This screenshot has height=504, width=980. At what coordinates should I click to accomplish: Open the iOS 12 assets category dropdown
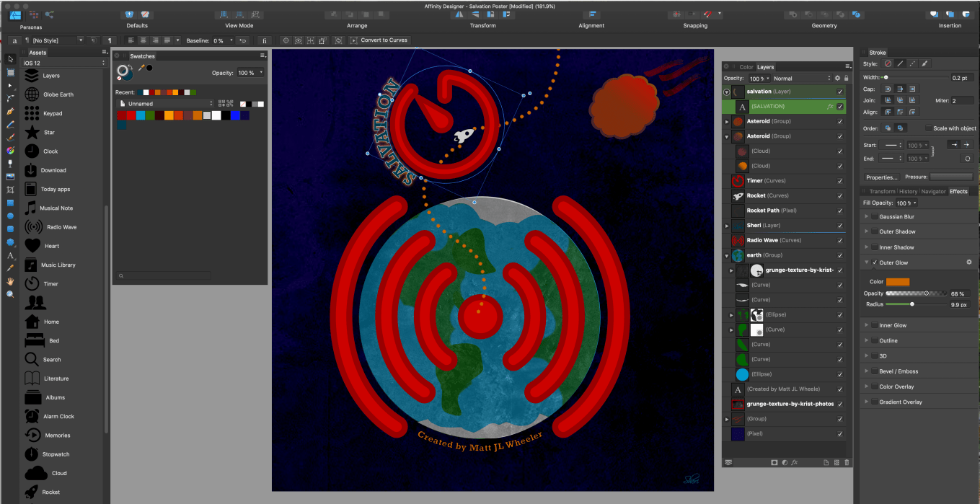coord(63,63)
